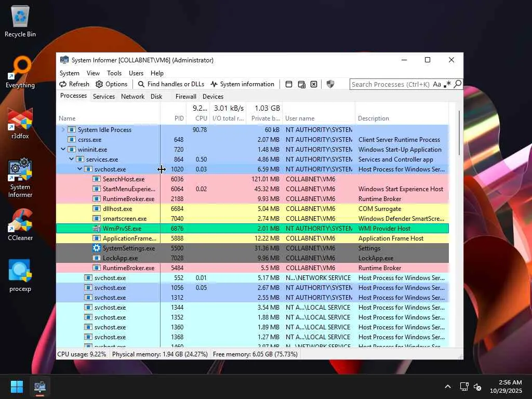Open the Tools menu
The height and width of the screenshot is (399, 532).
(x=114, y=73)
